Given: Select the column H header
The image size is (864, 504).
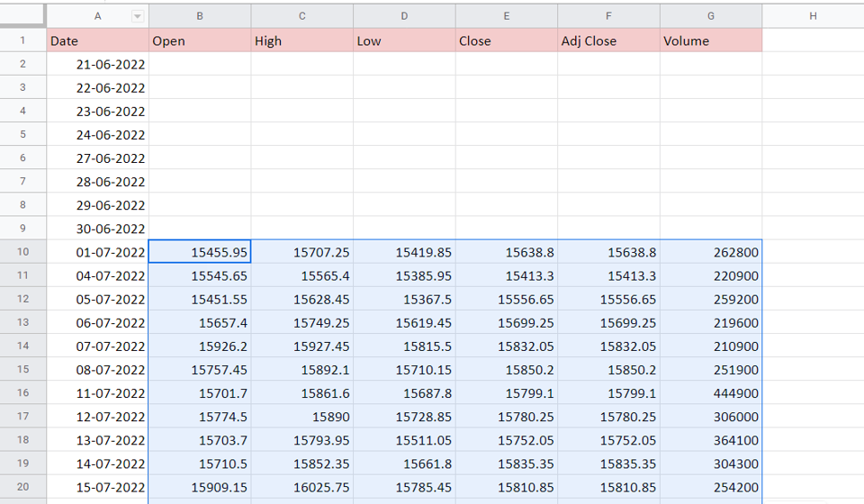Looking at the screenshot, I should pyautogui.click(x=813, y=16).
